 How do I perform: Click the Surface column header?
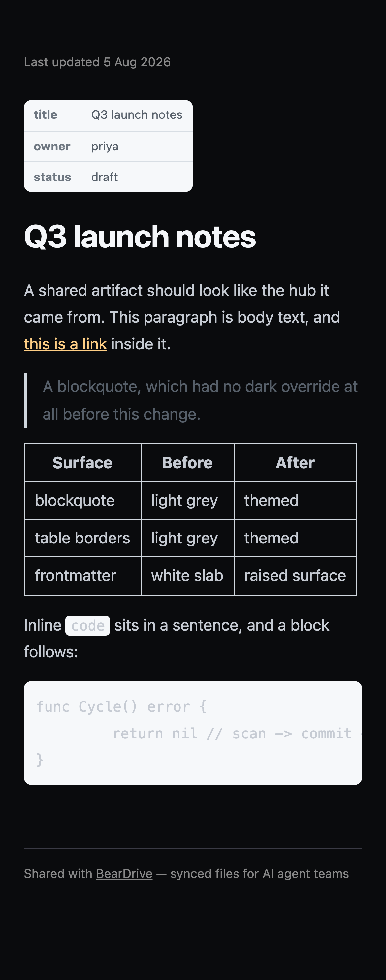click(x=82, y=463)
